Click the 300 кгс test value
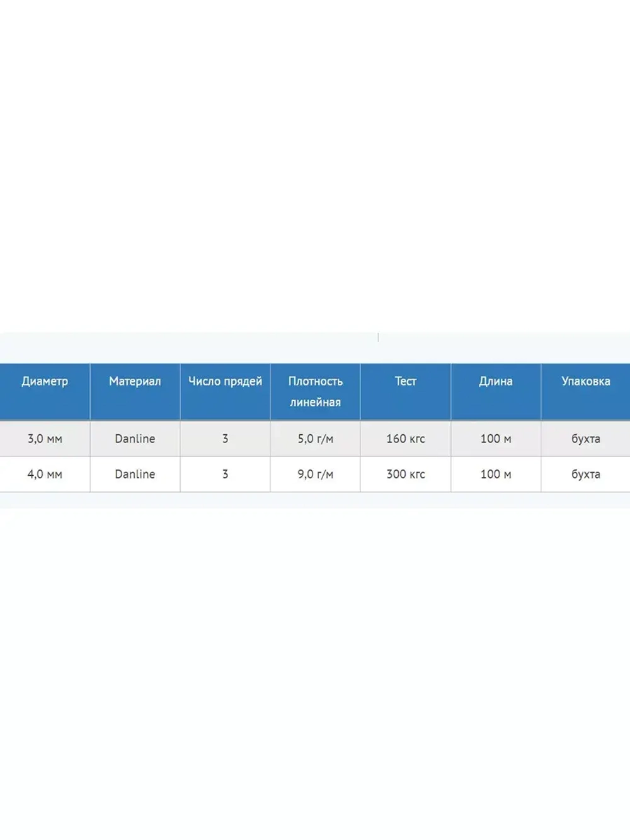 406,474
